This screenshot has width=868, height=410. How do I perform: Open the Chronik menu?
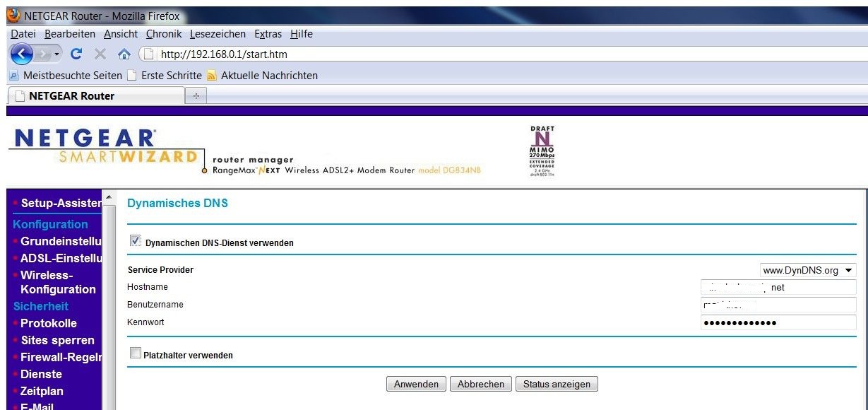pos(164,34)
